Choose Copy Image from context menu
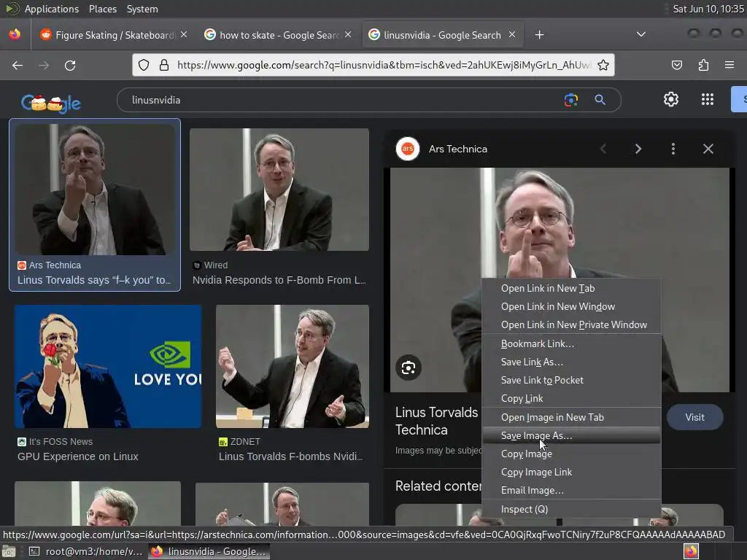 pos(572,454)
